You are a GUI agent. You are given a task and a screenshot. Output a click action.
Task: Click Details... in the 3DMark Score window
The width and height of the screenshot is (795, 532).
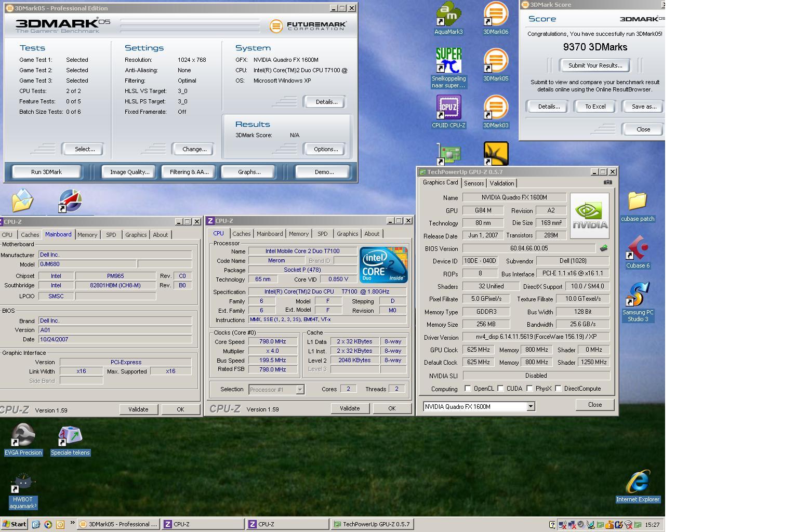point(549,107)
